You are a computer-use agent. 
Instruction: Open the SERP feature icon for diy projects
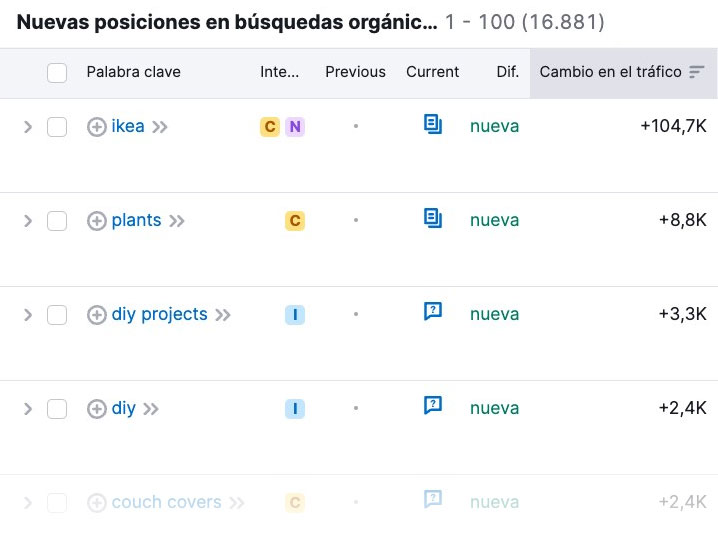coord(433,312)
